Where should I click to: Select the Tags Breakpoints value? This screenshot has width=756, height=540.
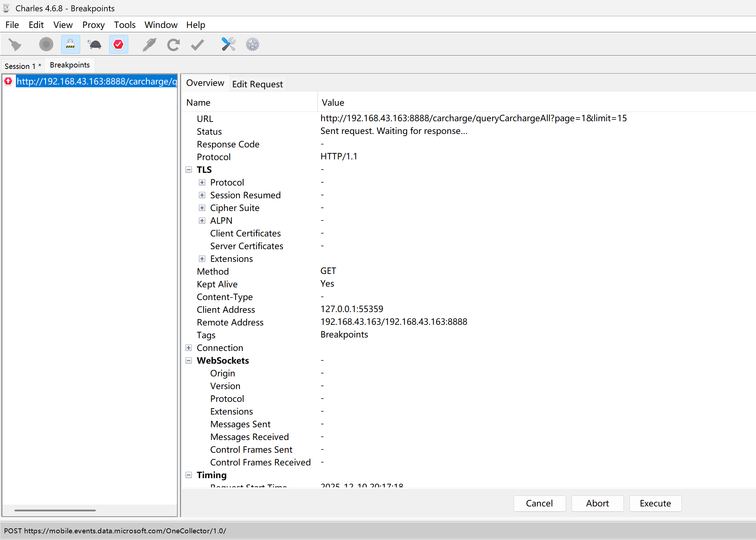click(x=344, y=334)
